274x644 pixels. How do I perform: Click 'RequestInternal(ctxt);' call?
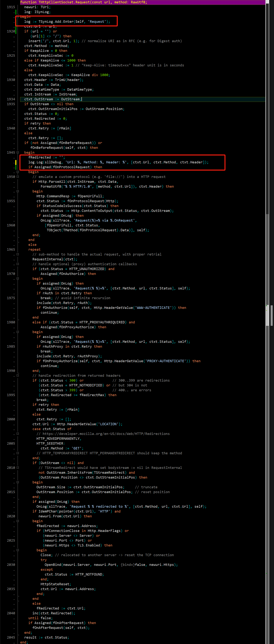click(55, 259)
